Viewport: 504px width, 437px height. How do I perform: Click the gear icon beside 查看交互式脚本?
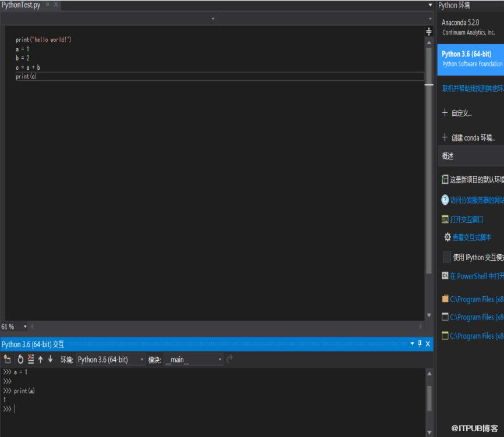[447, 237]
